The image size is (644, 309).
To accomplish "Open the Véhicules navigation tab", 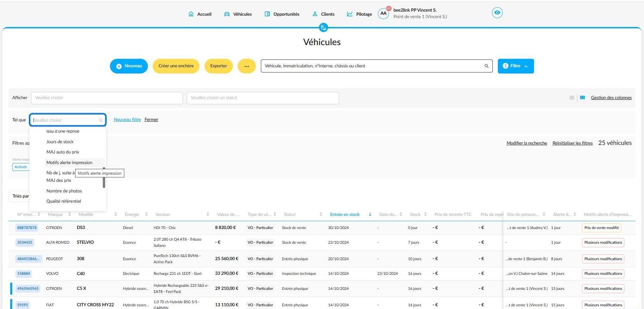I will point(238,14).
